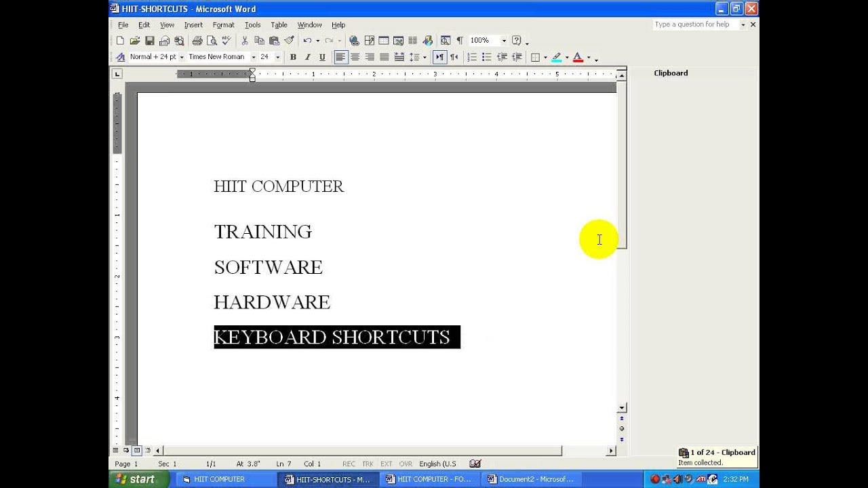Click the Document Map icon
868x488 pixels.
pos(445,41)
